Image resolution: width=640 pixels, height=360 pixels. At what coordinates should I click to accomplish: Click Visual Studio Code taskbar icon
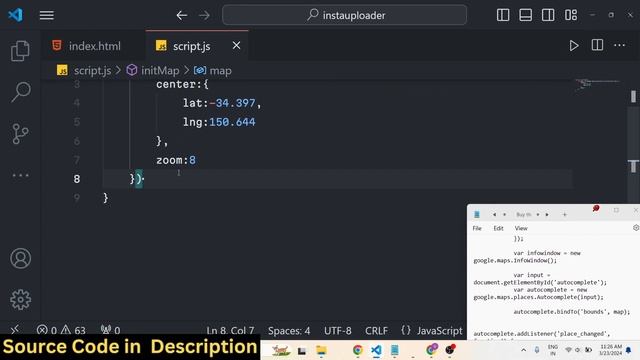coord(376,350)
